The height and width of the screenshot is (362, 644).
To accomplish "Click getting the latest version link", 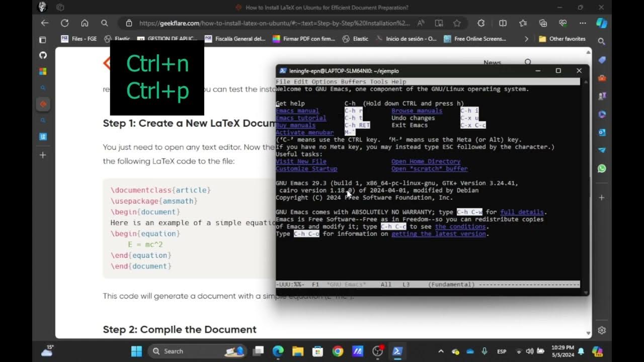I will (x=439, y=234).
